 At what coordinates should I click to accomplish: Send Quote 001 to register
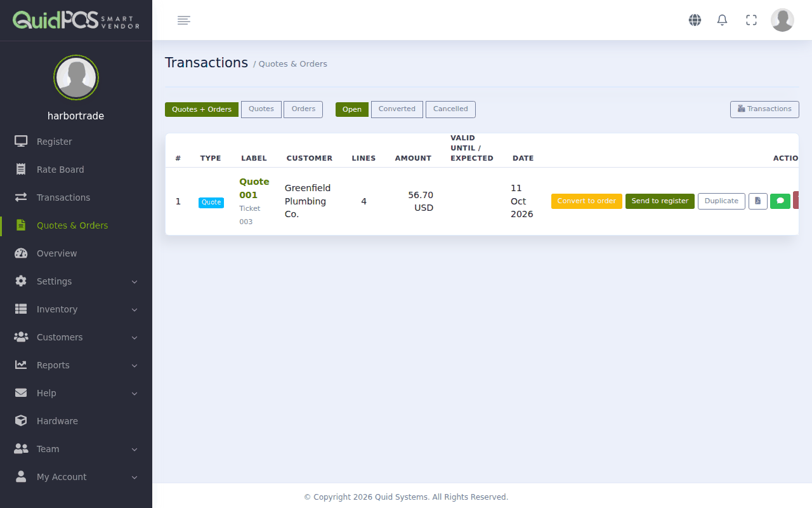[x=660, y=201]
